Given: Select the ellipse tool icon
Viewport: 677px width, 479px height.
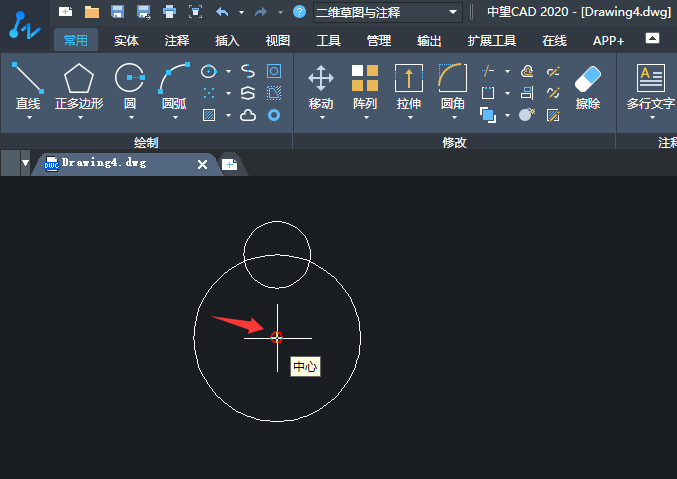Looking at the screenshot, I should (x=209, y=71).
